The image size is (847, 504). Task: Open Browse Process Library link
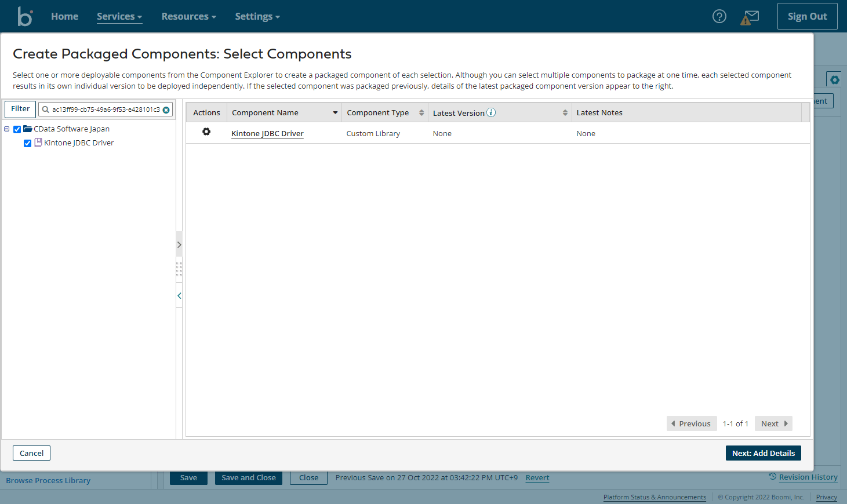pos(48,480)
